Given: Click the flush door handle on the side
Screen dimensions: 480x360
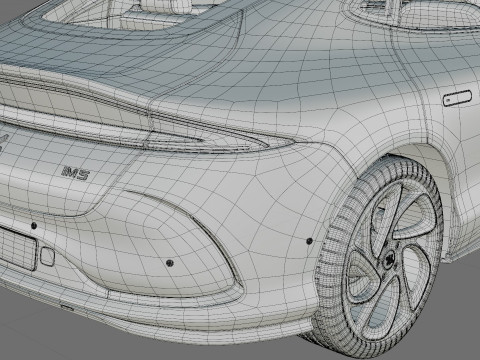Looking at the screenshot, I should click(457, 98).
